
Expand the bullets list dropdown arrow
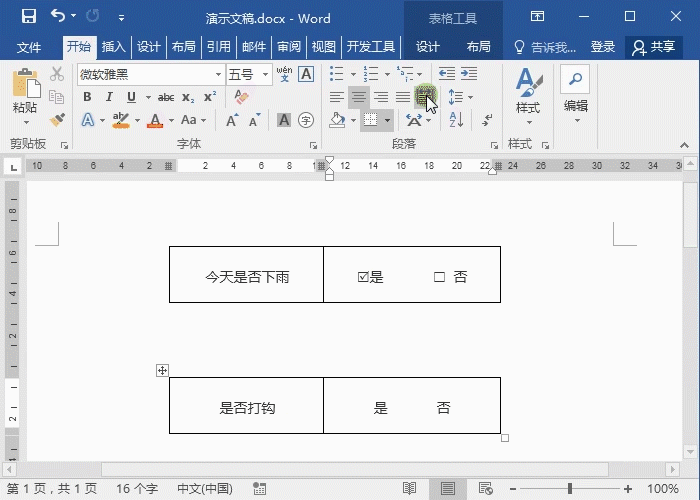pos(353,74)
